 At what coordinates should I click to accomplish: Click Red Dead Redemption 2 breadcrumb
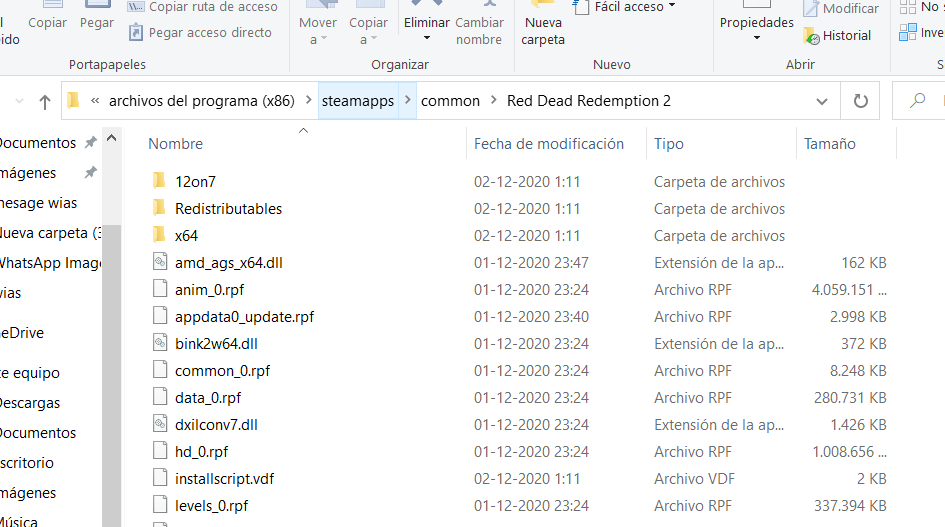(588, 101)
